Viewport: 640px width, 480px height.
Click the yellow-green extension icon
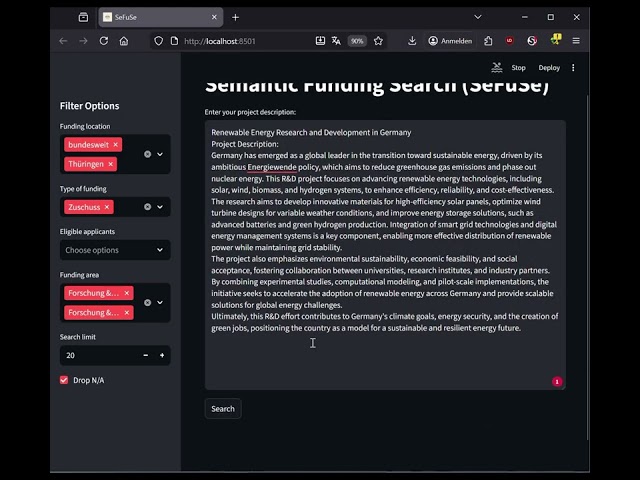(556, 40)
